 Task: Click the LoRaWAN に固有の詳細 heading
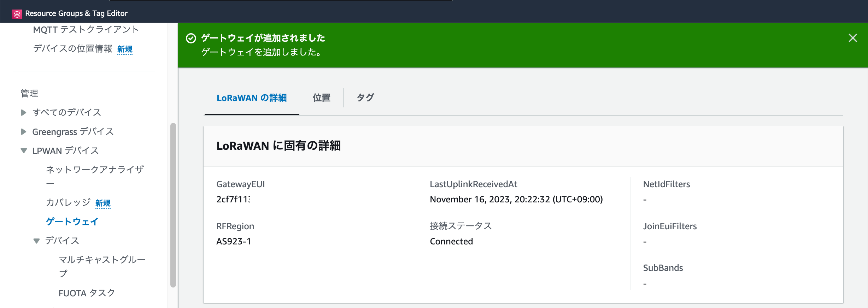click(278, 146)
